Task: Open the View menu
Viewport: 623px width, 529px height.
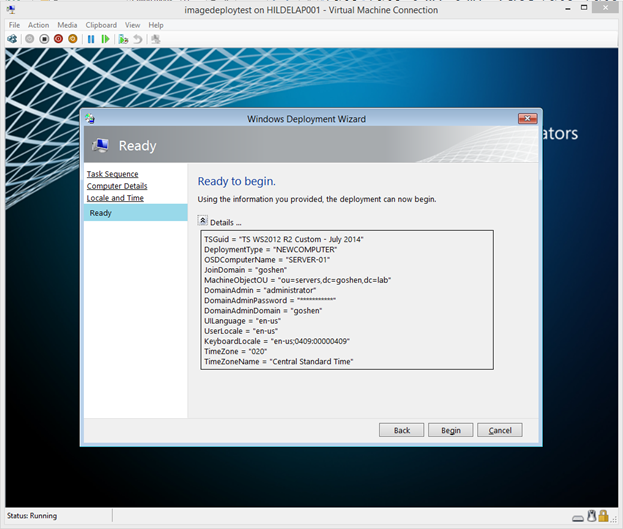Action: click(133, 25)
